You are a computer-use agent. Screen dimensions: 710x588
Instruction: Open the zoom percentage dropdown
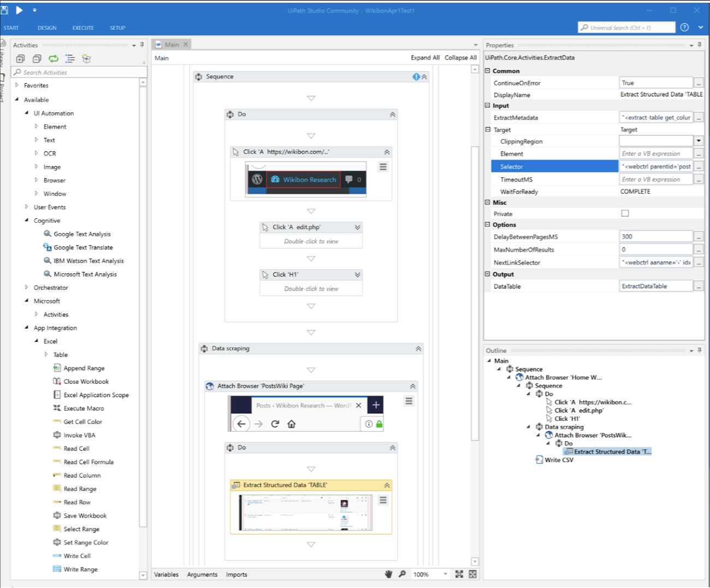click(x=446, y=574)
